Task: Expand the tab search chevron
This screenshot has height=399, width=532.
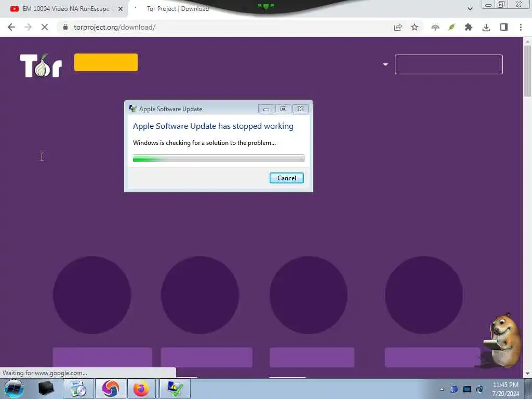Action: (470, 9)
